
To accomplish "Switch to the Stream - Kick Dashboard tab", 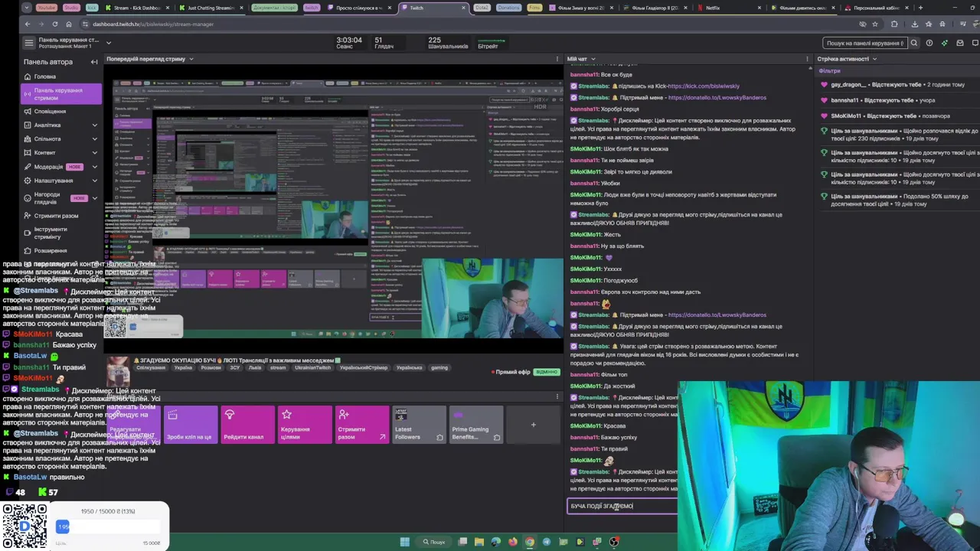I will (x=136, y=8).
